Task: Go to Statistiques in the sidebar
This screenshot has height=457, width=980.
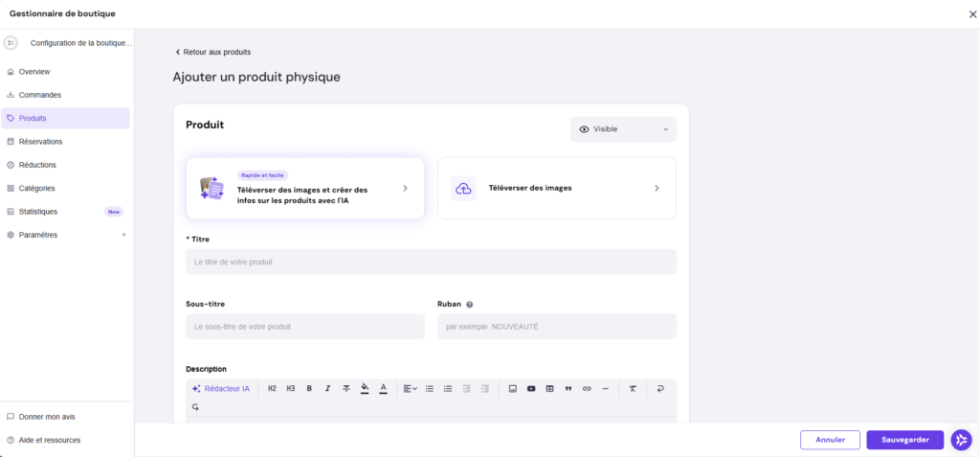Action: (38, 212)
